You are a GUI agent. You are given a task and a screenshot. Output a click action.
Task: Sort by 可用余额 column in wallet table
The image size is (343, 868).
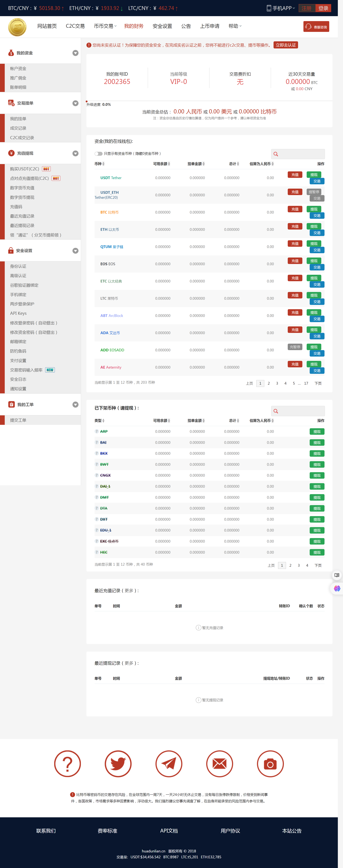tap(162, 164)
